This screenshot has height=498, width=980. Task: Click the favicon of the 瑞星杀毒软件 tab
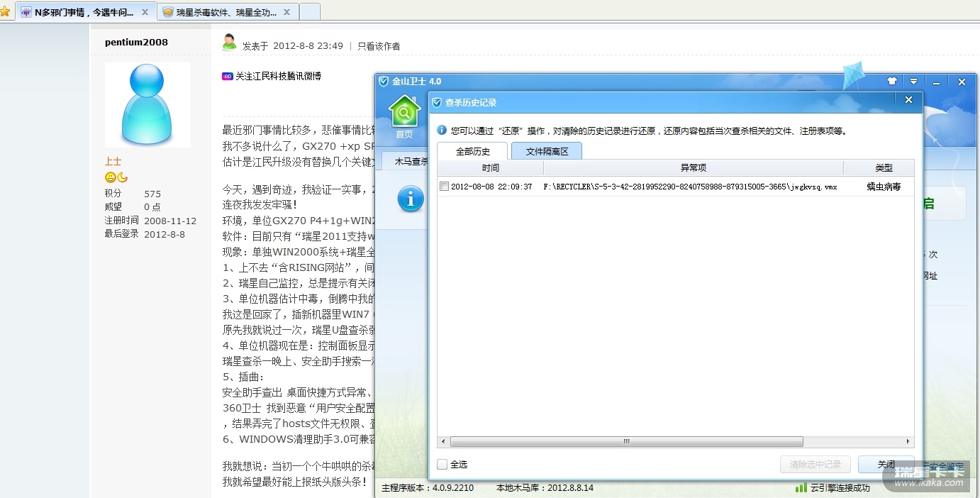click(x=168, y=12)
